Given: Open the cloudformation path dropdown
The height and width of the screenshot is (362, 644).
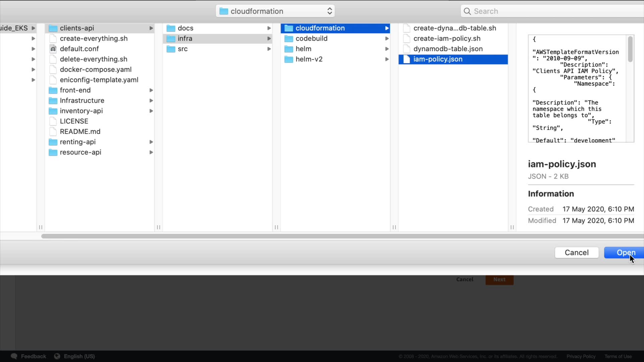Looking at the screenshot, I should point(275,11).
